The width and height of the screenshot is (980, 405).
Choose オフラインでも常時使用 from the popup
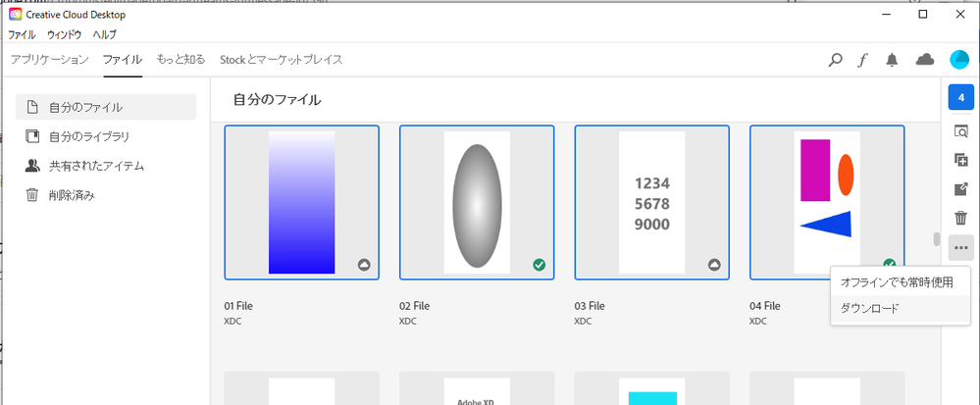(901, 282)
